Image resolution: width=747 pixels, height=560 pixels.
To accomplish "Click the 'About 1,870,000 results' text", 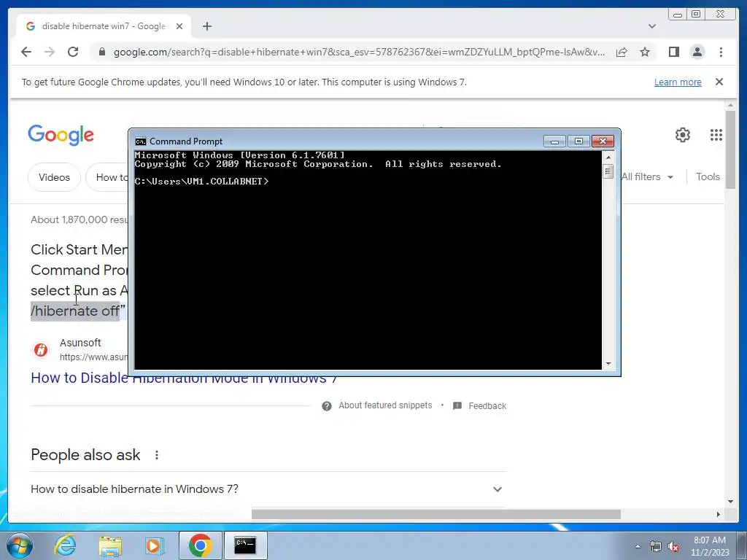I will tap(80, 219).
